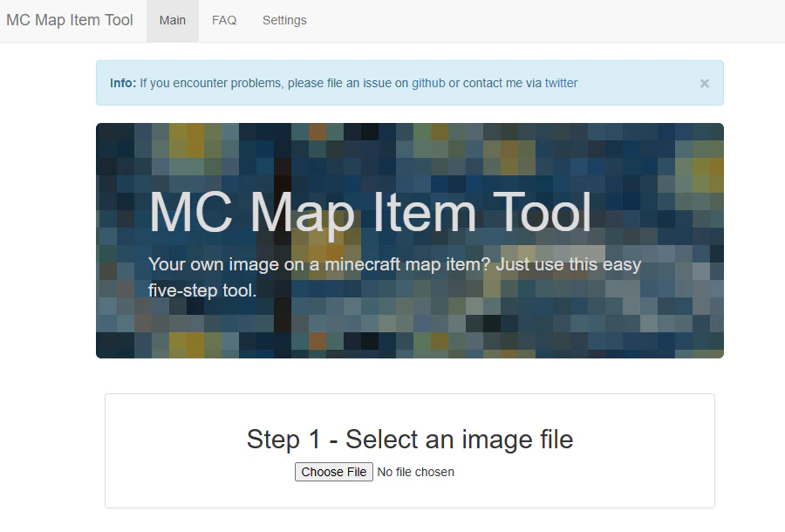Switch to the Settings tab
785x532 pixels.
[x=284, y=20]
